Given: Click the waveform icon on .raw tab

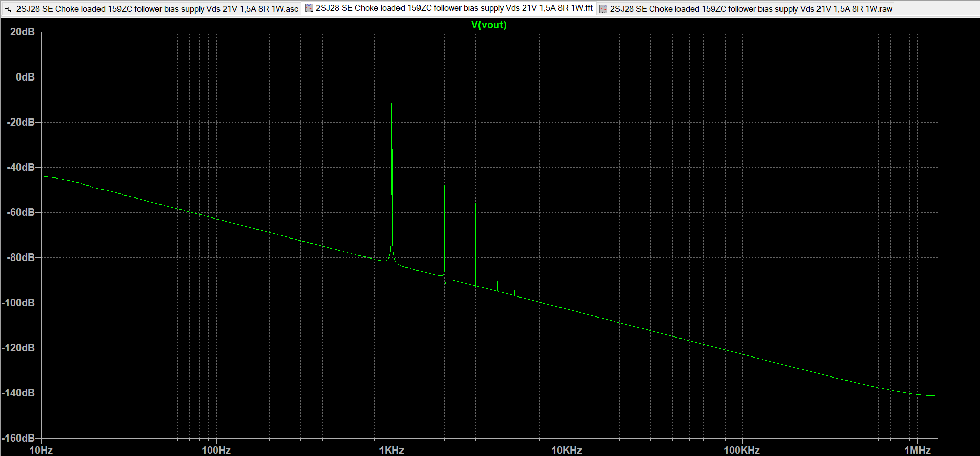Looking at the screenshot, I should [x=603, y=9].
